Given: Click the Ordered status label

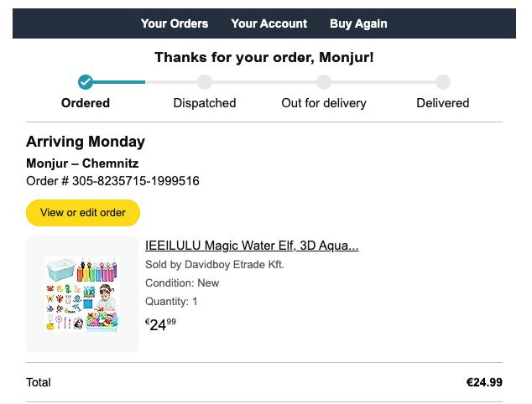Looking at the screenshot, I should pyautogui.click(x=86, y=103).
